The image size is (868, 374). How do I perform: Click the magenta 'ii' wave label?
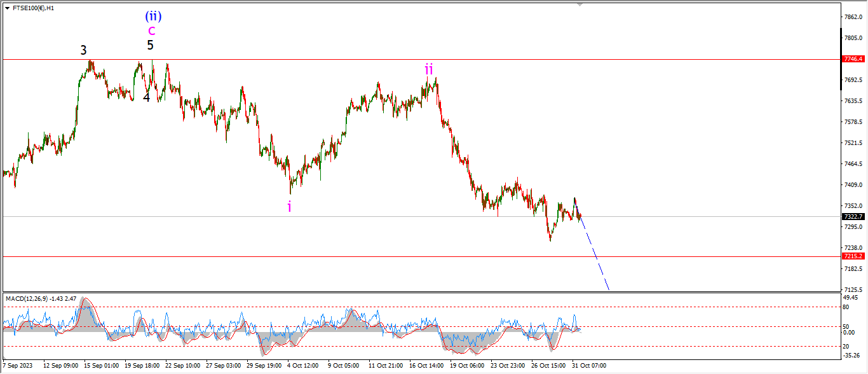[429, 69]
